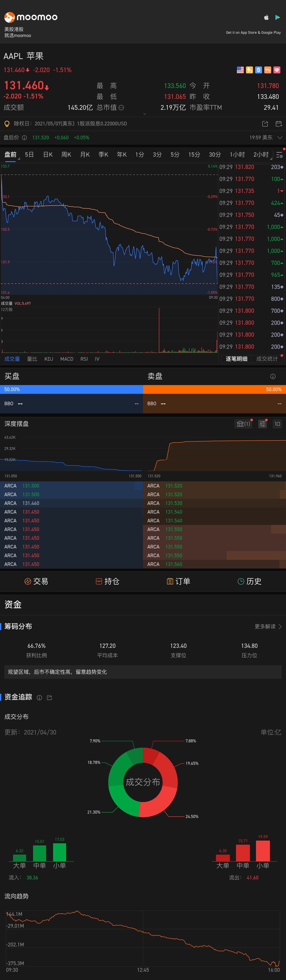
Task: Select the KDJ indicator
Action: tap(49, 359)
